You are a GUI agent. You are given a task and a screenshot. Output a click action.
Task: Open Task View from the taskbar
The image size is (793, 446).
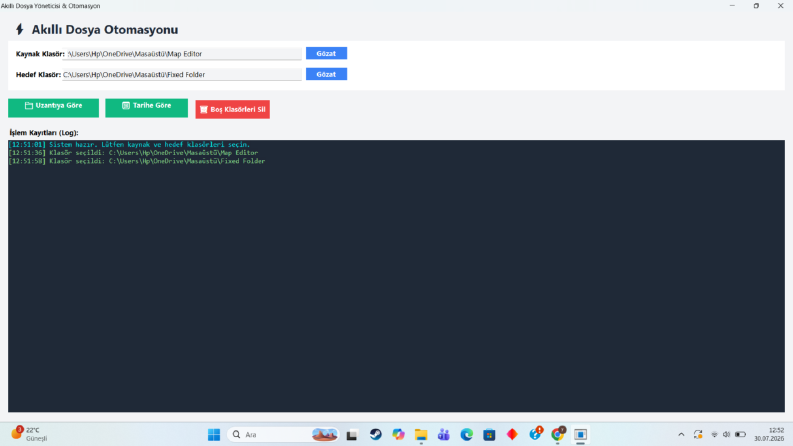(x=352, y=434)
